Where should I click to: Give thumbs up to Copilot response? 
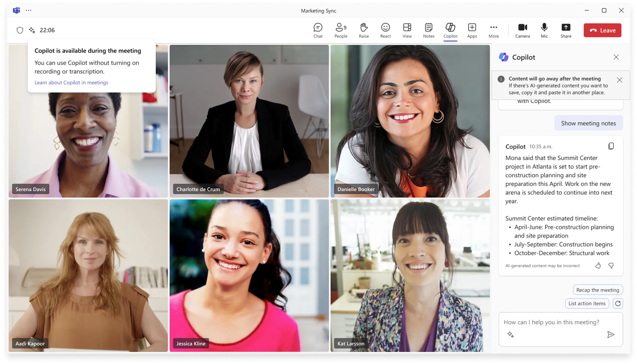coord(598,265)
